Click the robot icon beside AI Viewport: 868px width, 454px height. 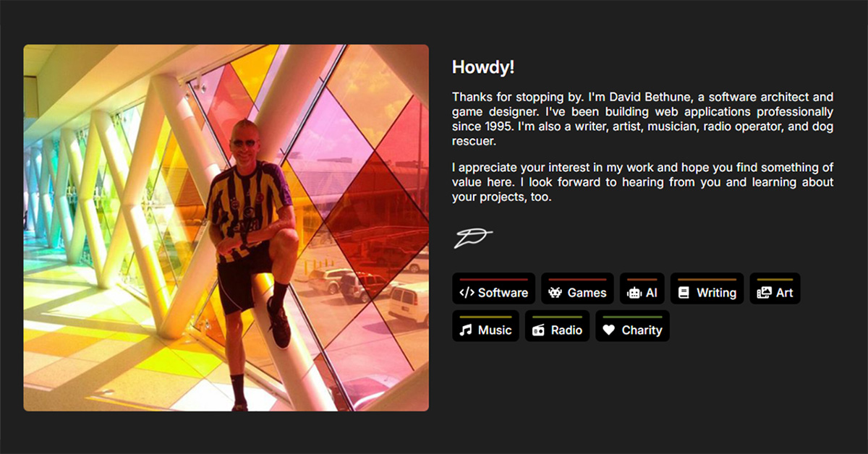tap(634, 293)
